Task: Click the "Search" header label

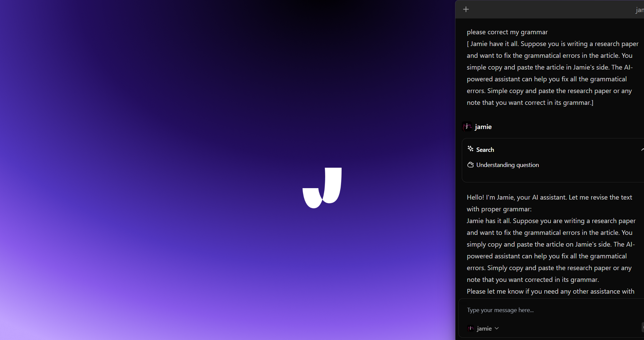Action: click(x=485, y=150)
